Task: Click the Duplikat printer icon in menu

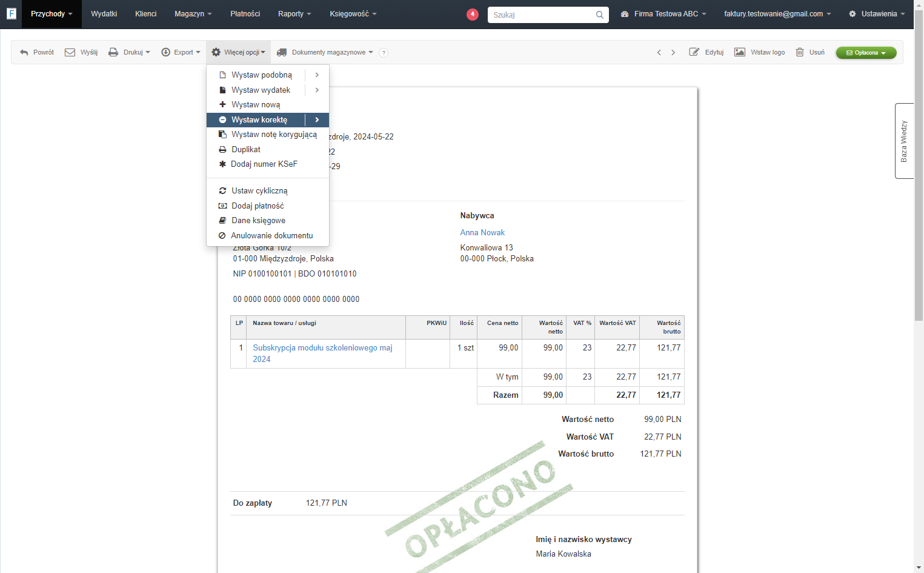Action: click(x=222, y=150)
